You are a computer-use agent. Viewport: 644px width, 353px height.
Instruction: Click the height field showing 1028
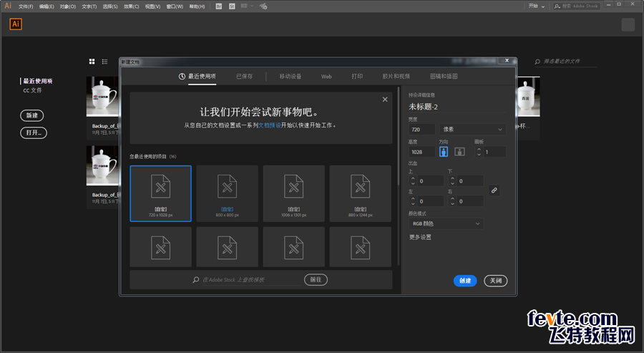pos(421,152)
